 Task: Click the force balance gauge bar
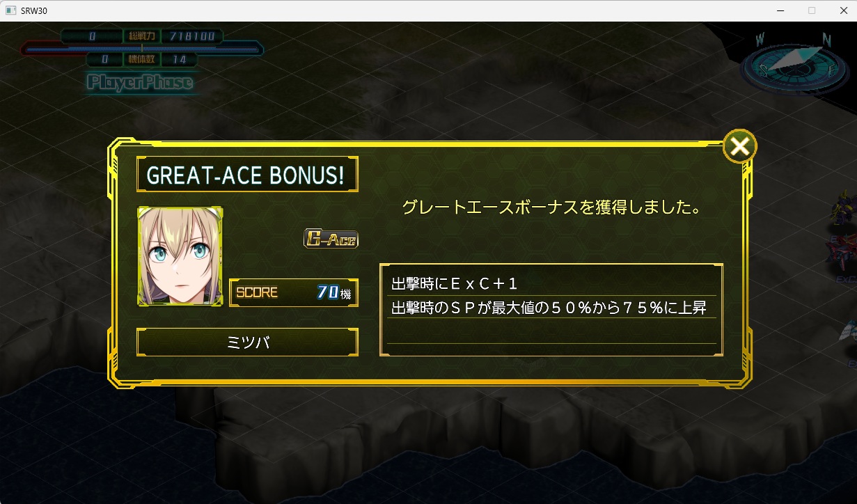point(142,49)
